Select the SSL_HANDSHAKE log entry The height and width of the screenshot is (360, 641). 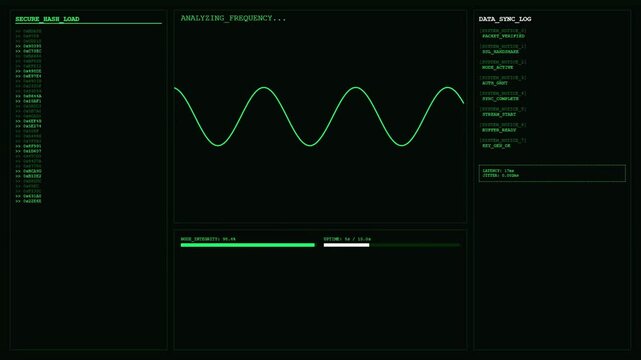point(500,52)
